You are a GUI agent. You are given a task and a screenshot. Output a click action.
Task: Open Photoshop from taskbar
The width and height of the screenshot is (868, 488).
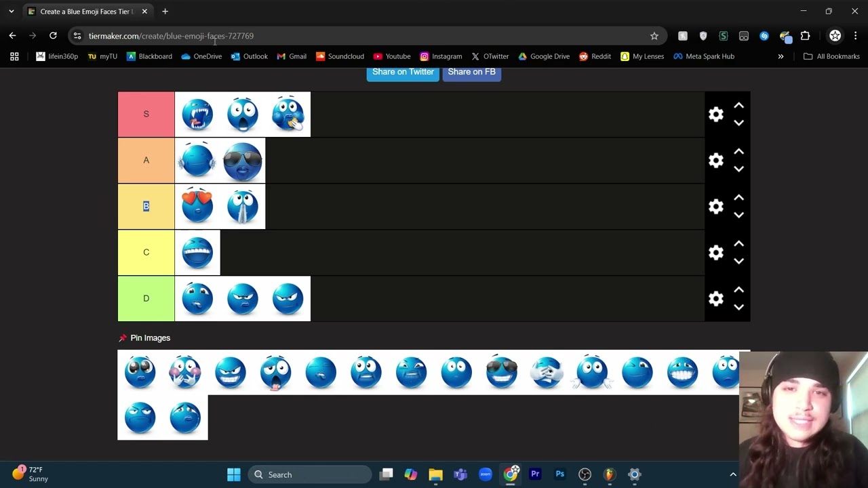pos(559,474)
